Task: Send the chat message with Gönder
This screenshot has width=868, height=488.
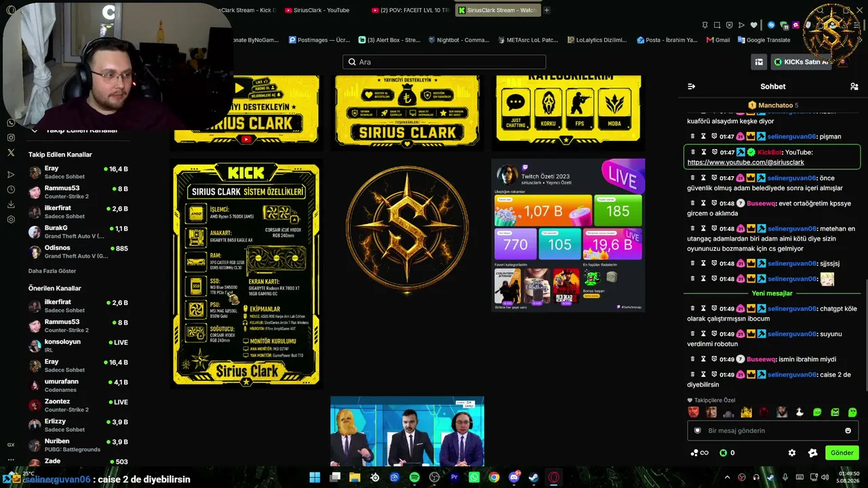Action: point(842,453)
